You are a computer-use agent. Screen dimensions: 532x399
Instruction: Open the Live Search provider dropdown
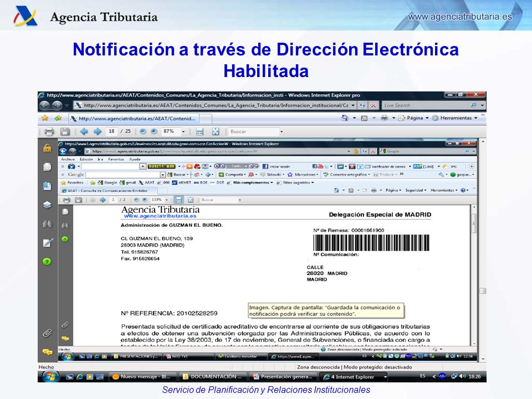(482, 105)
